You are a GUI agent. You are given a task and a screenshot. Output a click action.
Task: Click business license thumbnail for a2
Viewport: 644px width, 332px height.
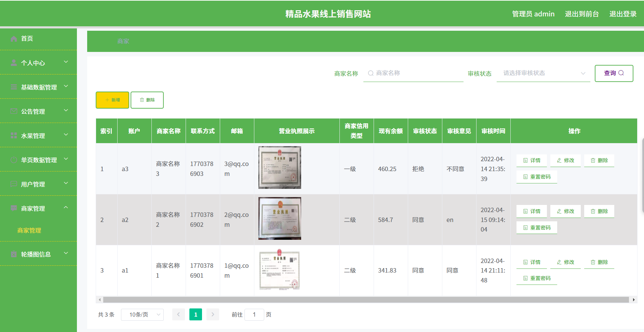tap(280, 218)
